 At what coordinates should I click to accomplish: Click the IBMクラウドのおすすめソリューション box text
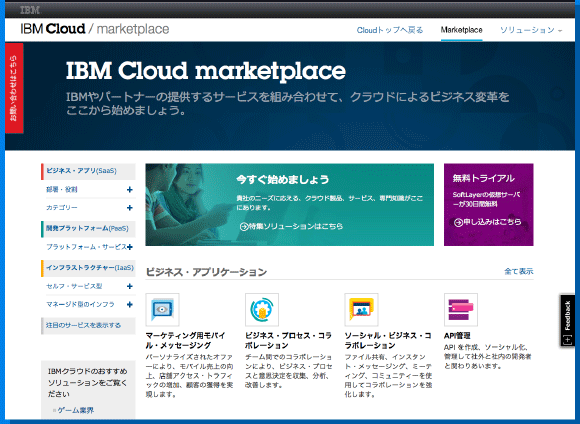(x=88, y=383)
